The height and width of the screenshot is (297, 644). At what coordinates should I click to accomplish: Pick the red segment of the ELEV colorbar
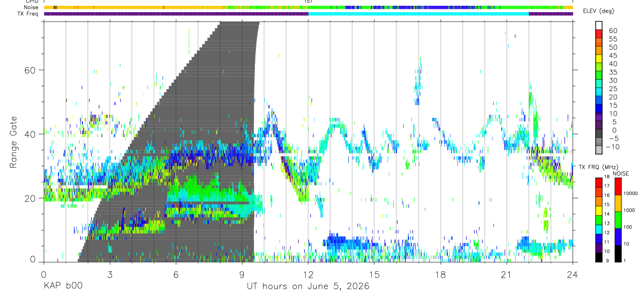point(599,33)
